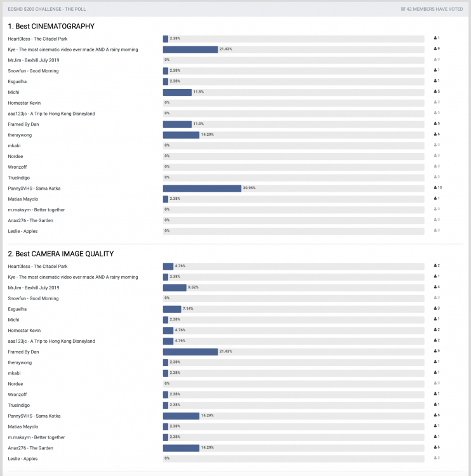Click voter icon for Framed By Dan in Cinematography

click(437, 124)
